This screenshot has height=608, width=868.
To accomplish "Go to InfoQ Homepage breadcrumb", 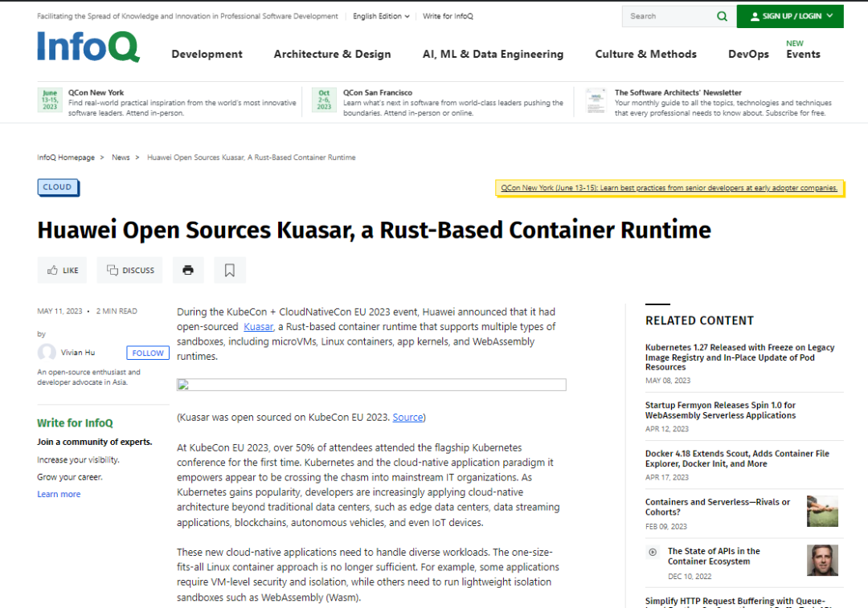I will click(66, 157).
